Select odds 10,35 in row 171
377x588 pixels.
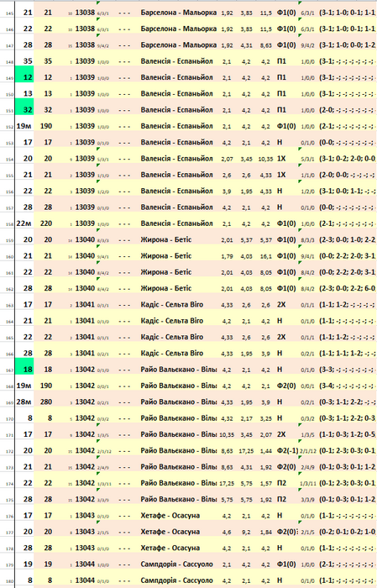(x=227, y=434)
